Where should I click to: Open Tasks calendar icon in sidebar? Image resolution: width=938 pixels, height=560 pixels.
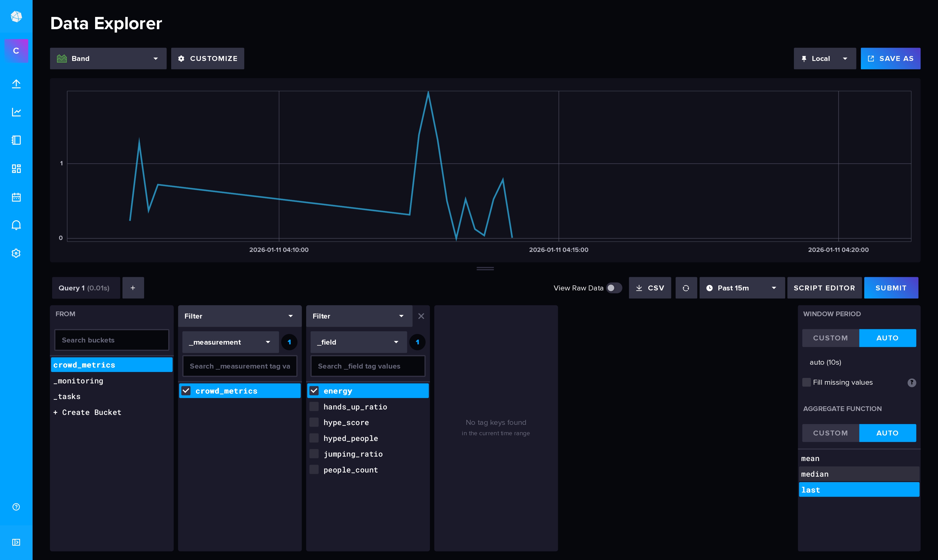click(16, 197)
